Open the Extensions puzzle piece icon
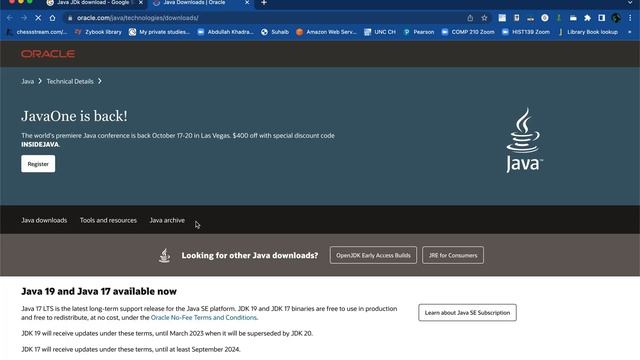This screenshot has height=360, width=640. click(x=587, y=18)
